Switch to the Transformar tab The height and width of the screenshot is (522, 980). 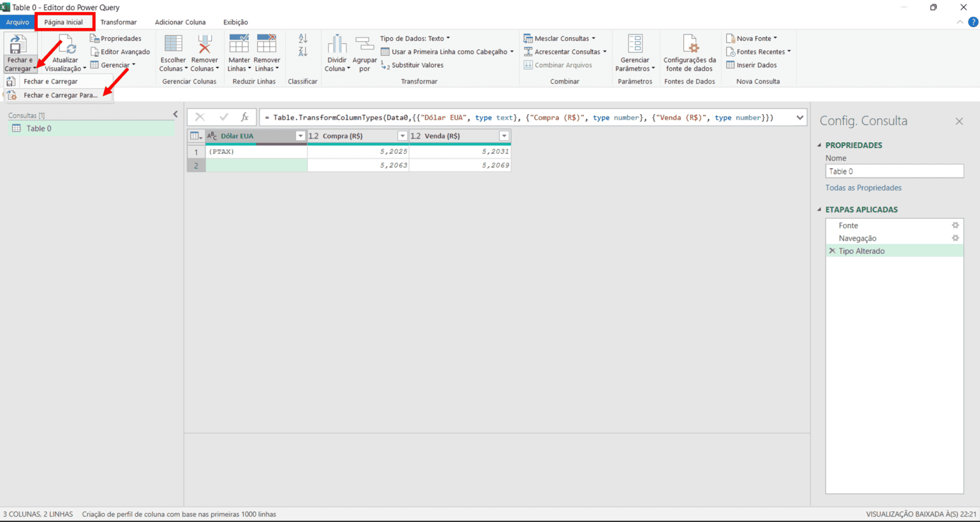(x=119, y=22)
